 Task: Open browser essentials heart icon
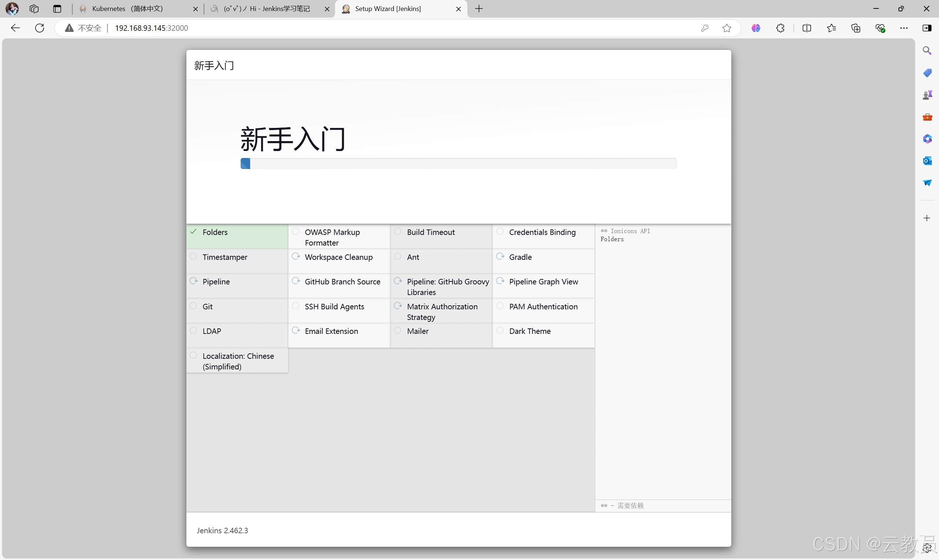point(880,28)
